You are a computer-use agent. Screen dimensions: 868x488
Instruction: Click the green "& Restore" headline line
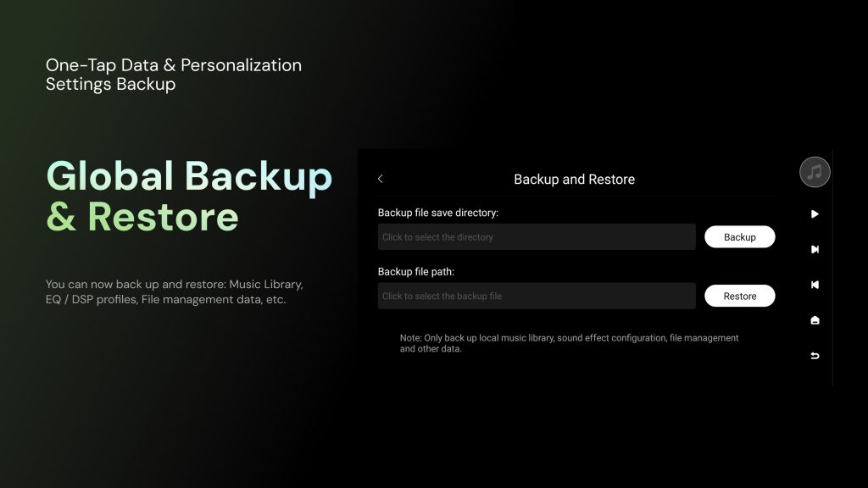142,217
